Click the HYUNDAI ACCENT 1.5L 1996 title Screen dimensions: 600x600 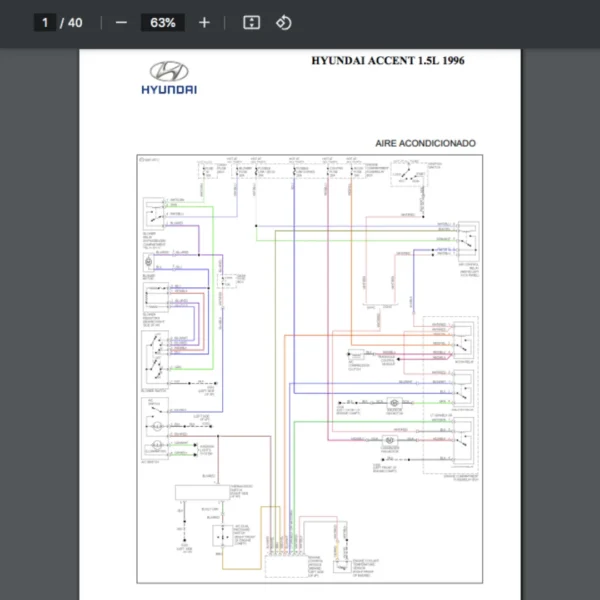click(x=387, y=60)
